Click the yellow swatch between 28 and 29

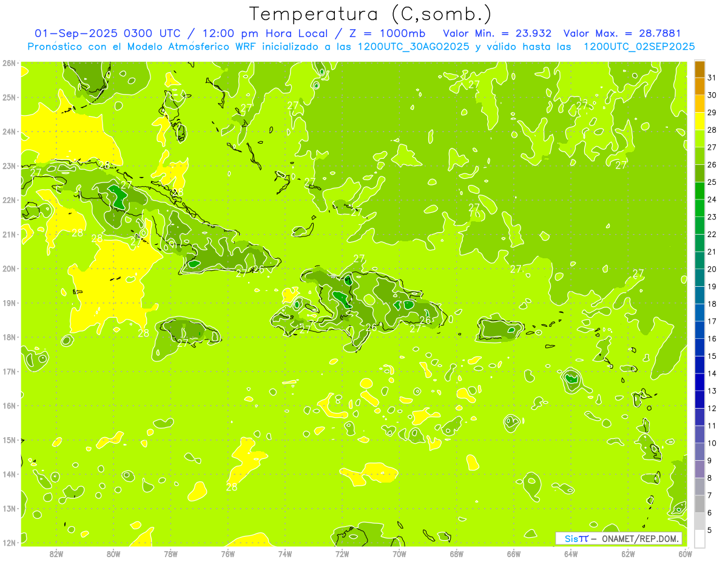point(699,121)
